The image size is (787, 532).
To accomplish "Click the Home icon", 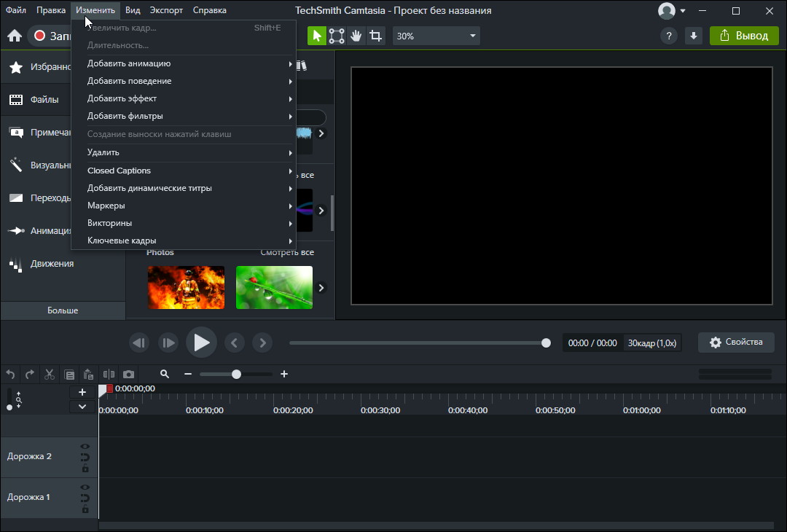I will click(15, 36).
